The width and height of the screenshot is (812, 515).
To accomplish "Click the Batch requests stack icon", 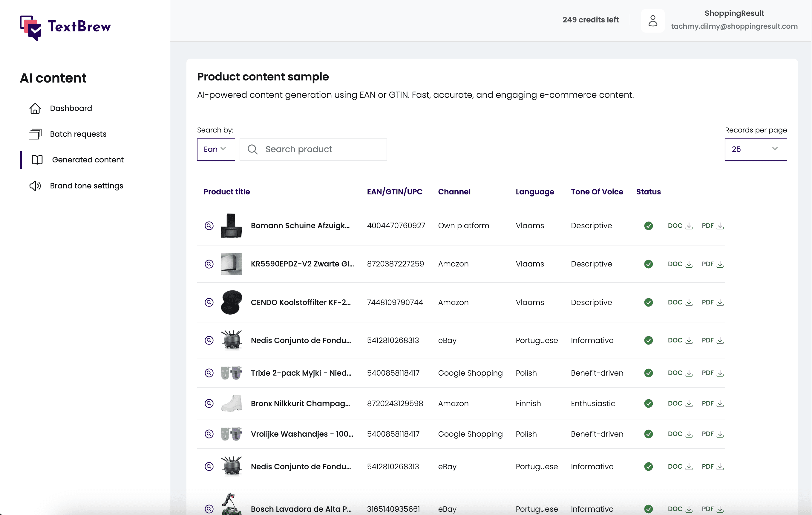I will 35,134.
